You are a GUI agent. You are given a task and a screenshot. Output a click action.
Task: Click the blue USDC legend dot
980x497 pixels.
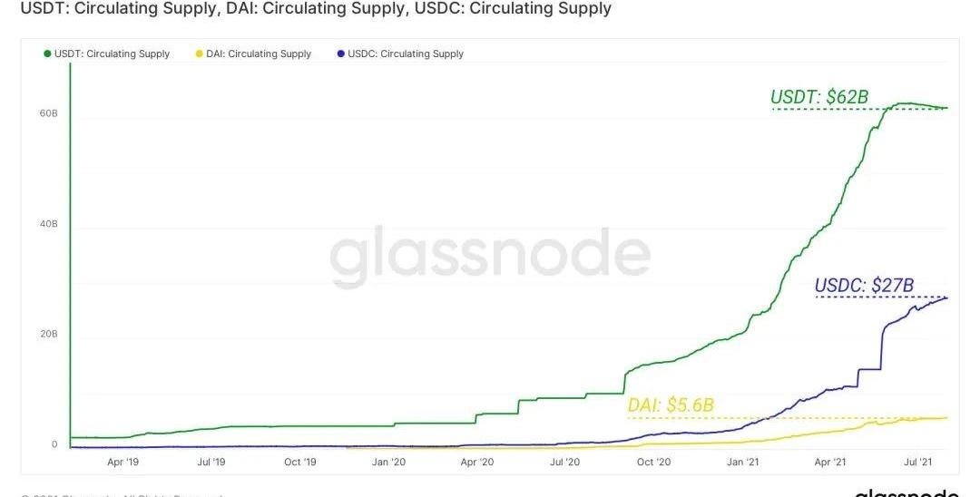(340, 54)
